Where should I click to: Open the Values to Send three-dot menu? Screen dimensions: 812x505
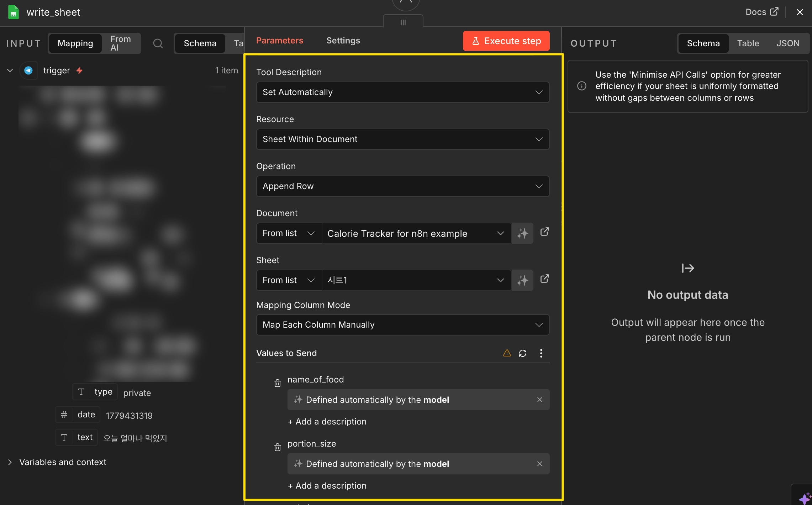[541, 353]
